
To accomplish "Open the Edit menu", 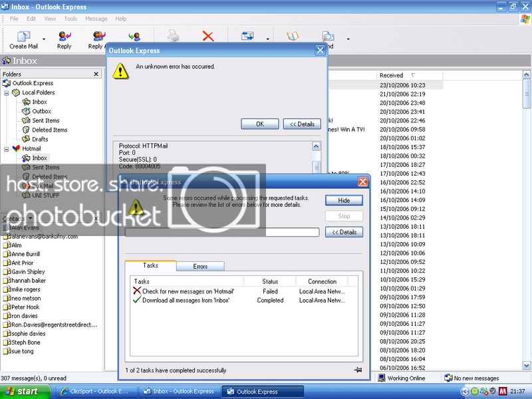I will 31,19.
